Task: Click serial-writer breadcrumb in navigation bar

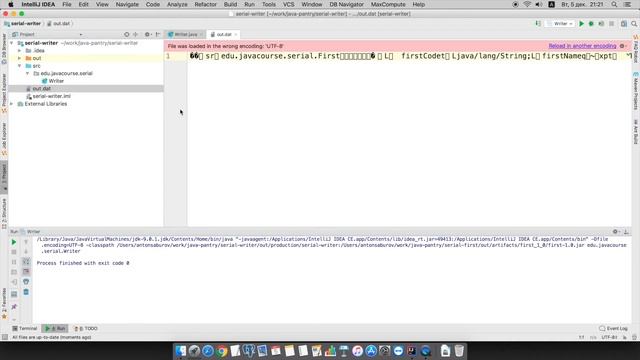Action: (22, 24)
